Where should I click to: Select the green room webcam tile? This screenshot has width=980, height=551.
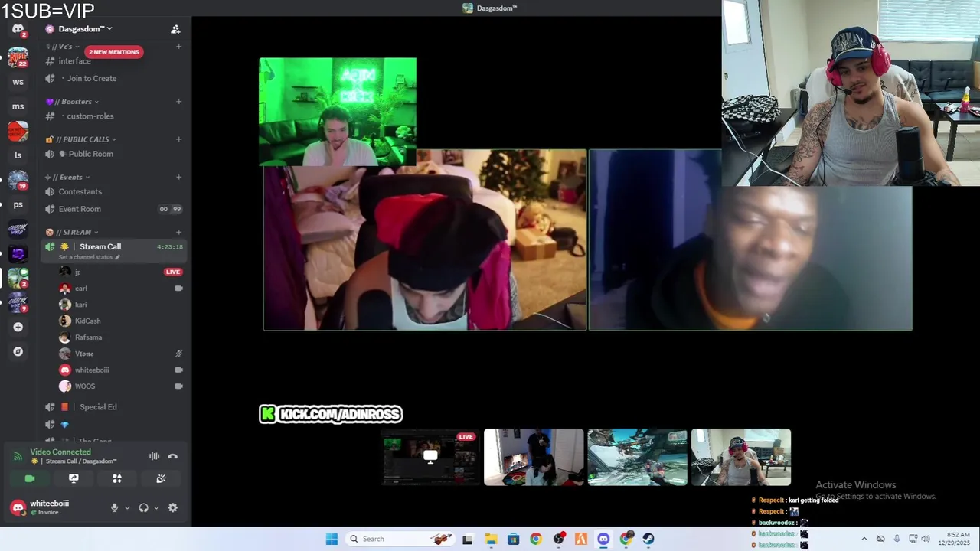click(x=338, y=112)
